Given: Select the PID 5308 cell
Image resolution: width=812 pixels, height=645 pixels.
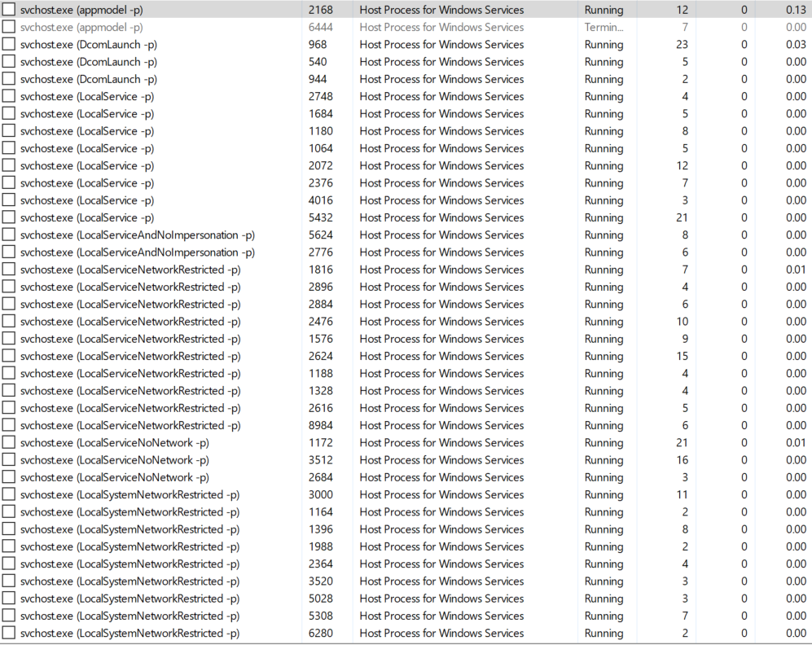Looking at the screenshot, I should tap(321, 616).
